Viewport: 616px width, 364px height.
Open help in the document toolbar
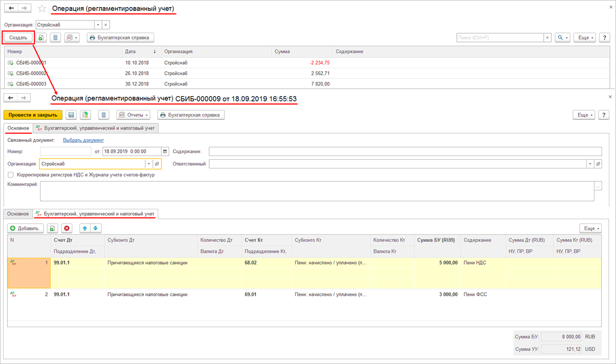[605, 115]
